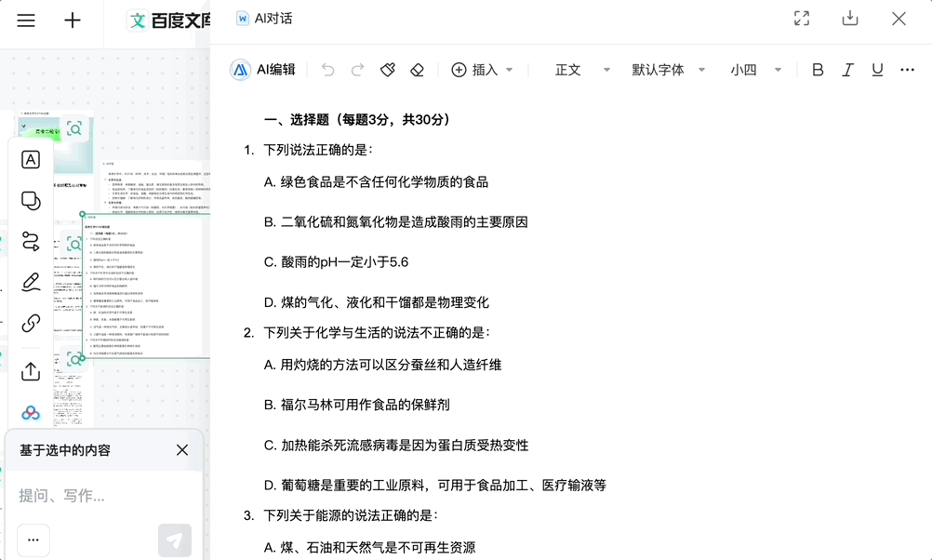Screen dimensions: 932x560
Task: Click the link tool in the sidebar
Action: (29, 324)
